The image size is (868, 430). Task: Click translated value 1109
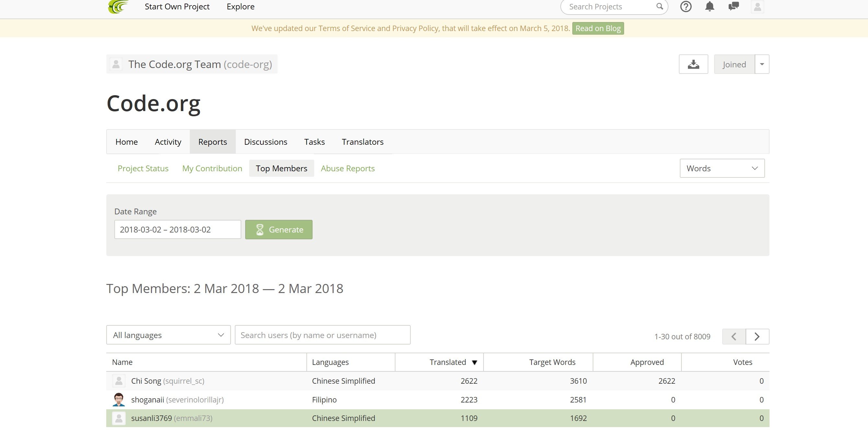tap(469, 418)
